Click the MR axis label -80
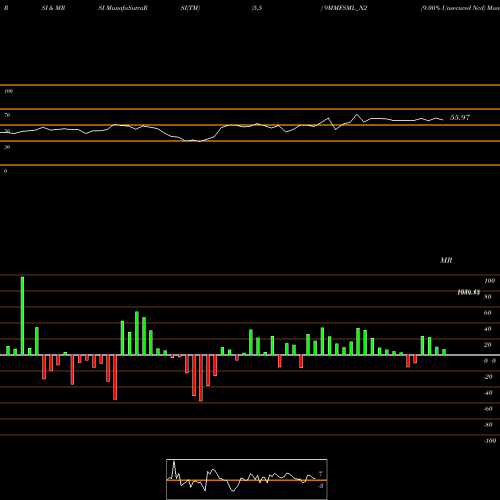The width and height of the screenshot is (500, 500). click(x=488, y=425)
